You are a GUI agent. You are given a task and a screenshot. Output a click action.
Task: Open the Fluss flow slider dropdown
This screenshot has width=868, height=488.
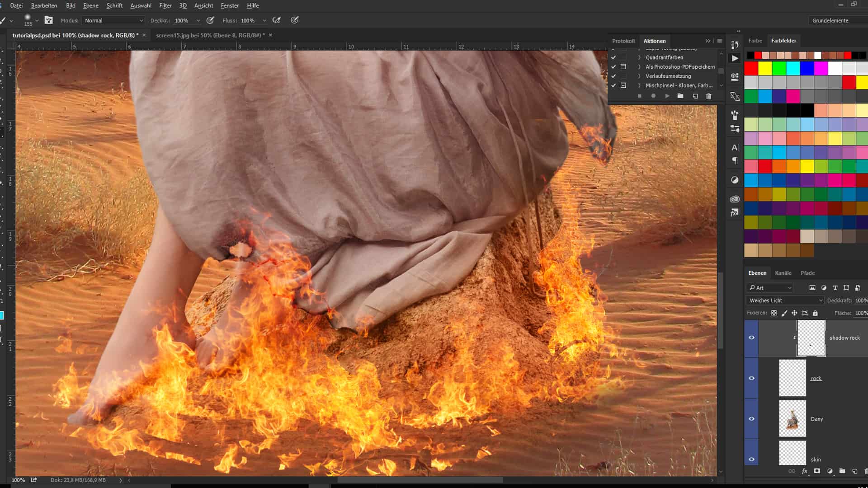(x=264, y=20)
